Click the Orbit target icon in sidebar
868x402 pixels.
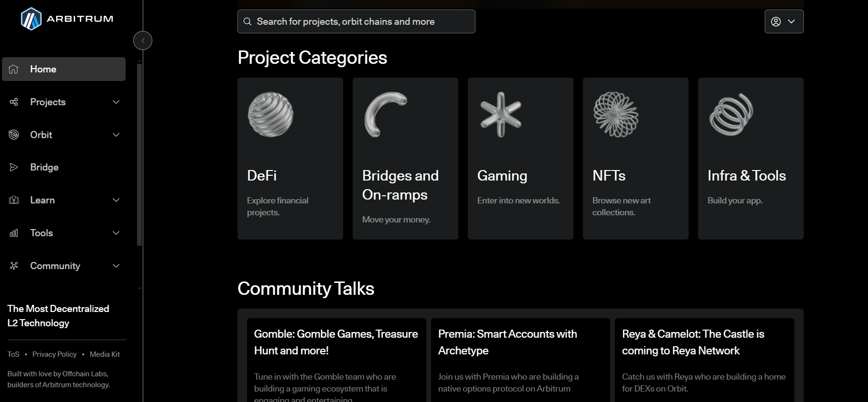click(14, 135)
